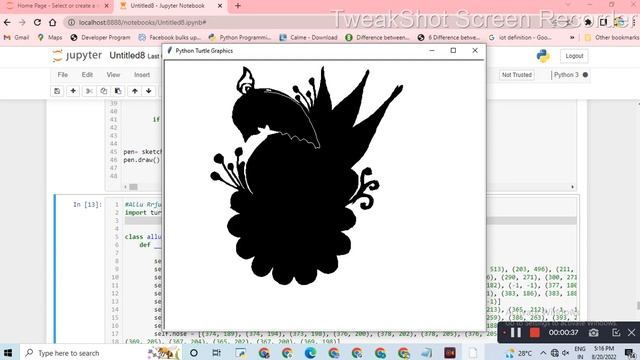Click the Not Trusted button
This screenshot has width=640, height=360.
point(517,75)
